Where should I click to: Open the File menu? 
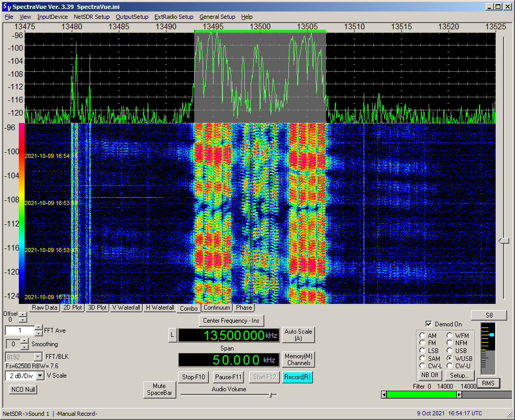pyautogui.click(x=9, y=17)
